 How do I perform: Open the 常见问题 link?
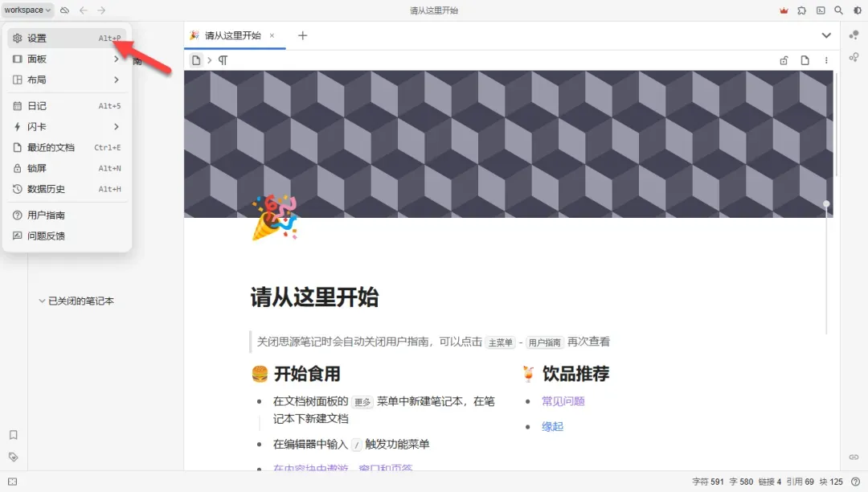(x=563, y=401)
